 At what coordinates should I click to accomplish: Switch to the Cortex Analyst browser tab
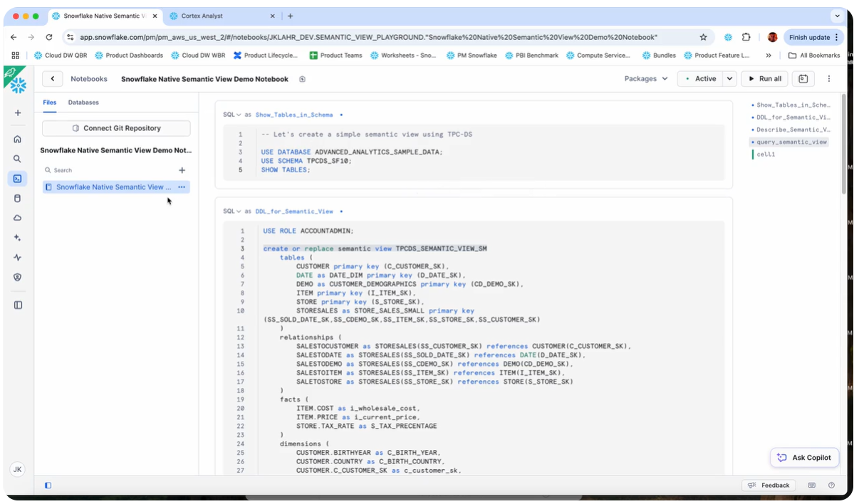coord(222,16)
